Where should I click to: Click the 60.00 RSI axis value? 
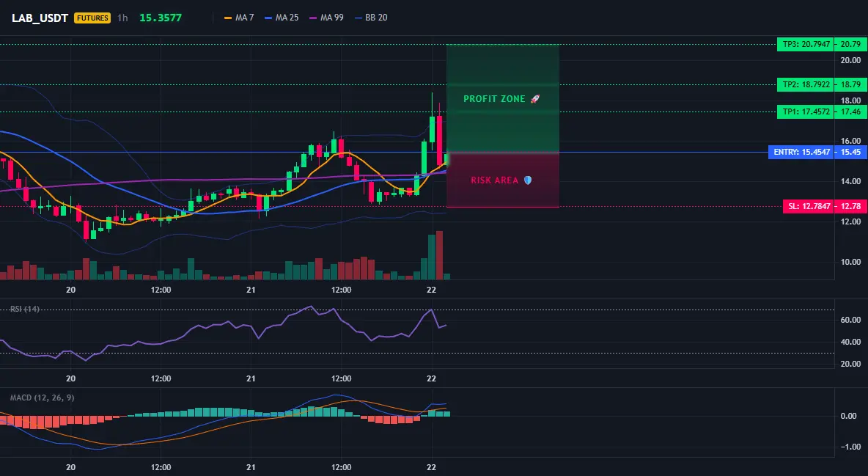851,320
